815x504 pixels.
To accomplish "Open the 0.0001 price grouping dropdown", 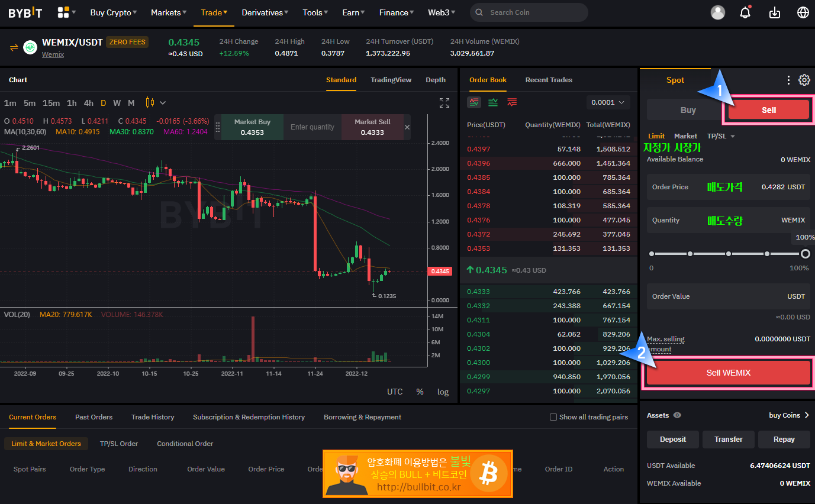I will click(608, 102).
